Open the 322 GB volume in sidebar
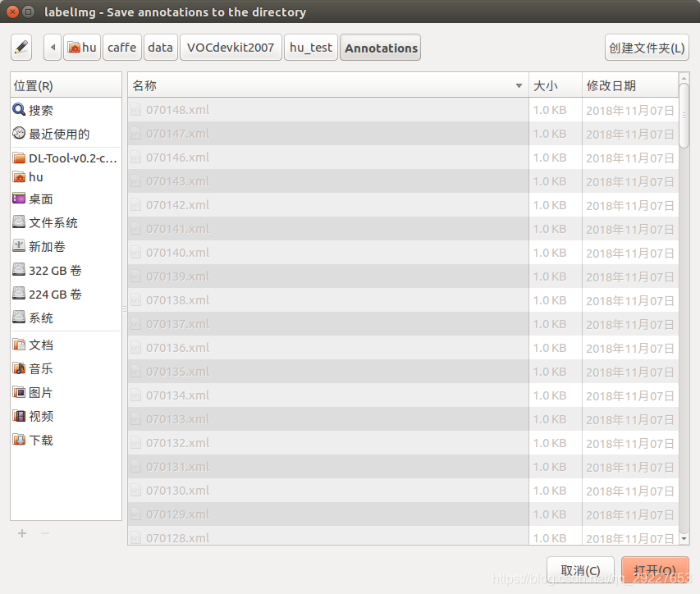This screenshot has height=594, width=700. coord(66,270)
